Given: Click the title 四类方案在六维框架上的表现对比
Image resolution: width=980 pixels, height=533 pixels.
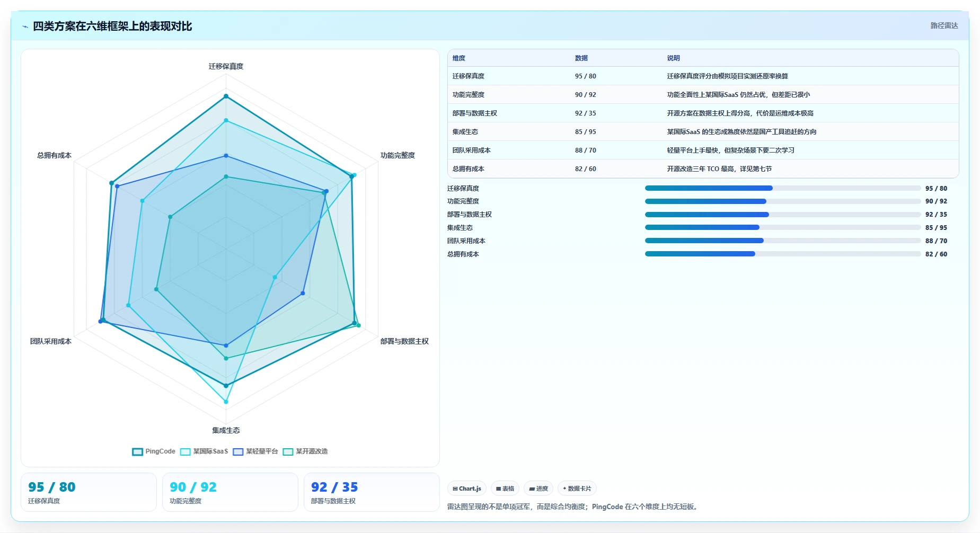Looking at the screenshot, I should point(112,26).
